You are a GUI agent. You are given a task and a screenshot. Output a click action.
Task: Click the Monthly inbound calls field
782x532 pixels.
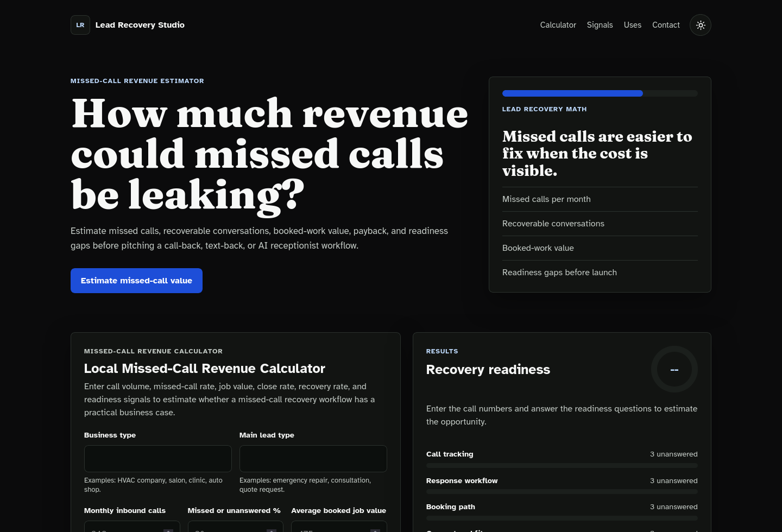132,527
